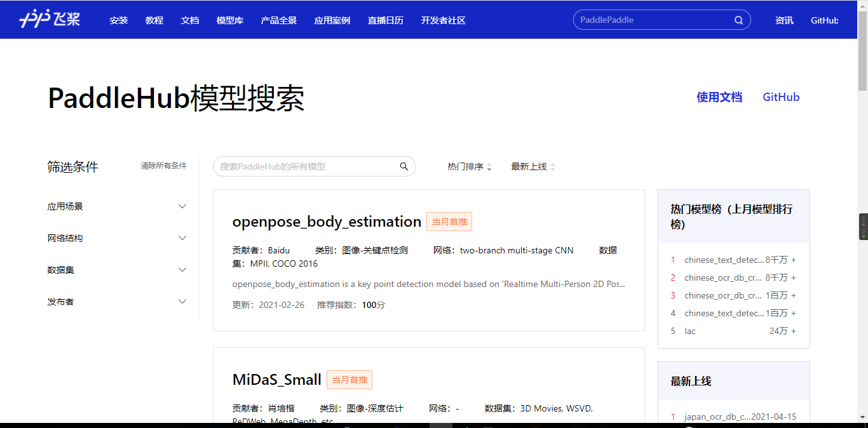This screenshot has height=428, width=868.
Task: Clear filters with 清除所有条件
Action: pos(164,166)
